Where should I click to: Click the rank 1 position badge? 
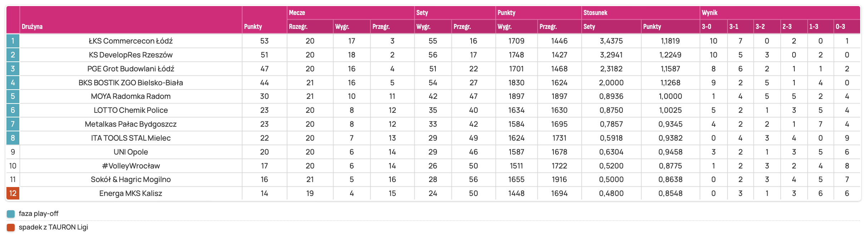pyautogui.click(x=13, y=41)
